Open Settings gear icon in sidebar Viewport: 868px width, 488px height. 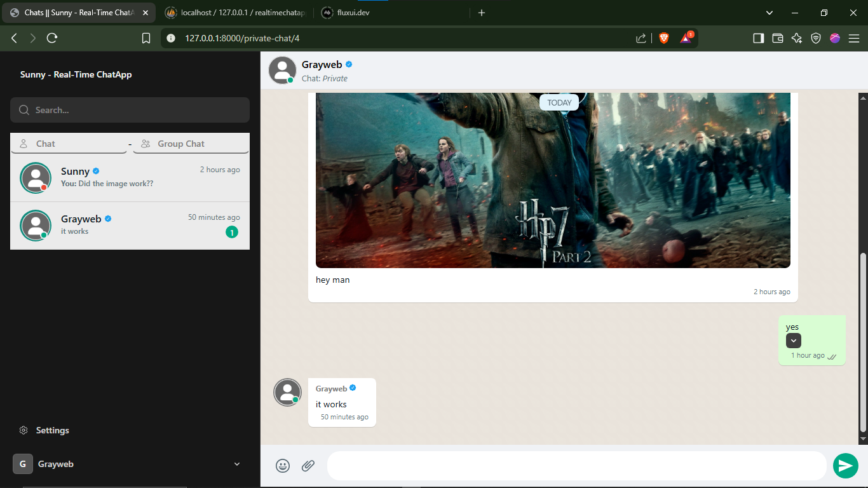coord(24,430)
